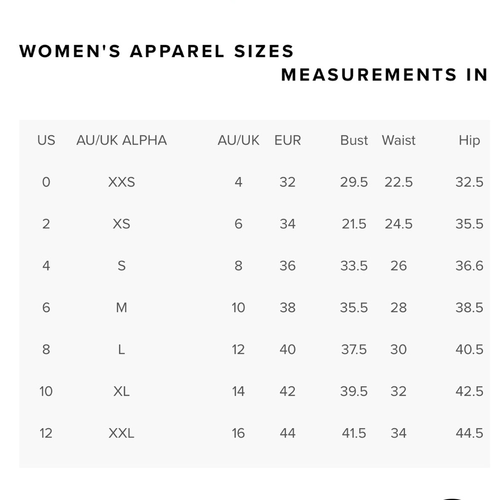Select the bust value 41.5

click(354, 433)
